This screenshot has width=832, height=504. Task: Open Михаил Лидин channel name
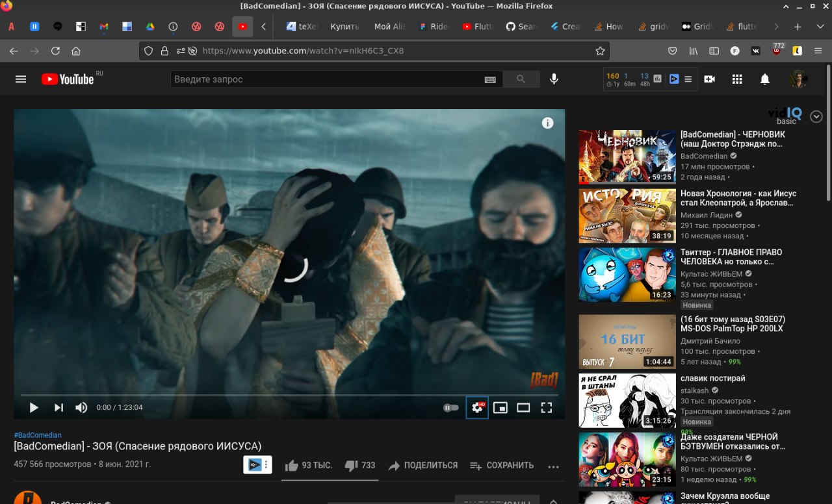point(707,215)
